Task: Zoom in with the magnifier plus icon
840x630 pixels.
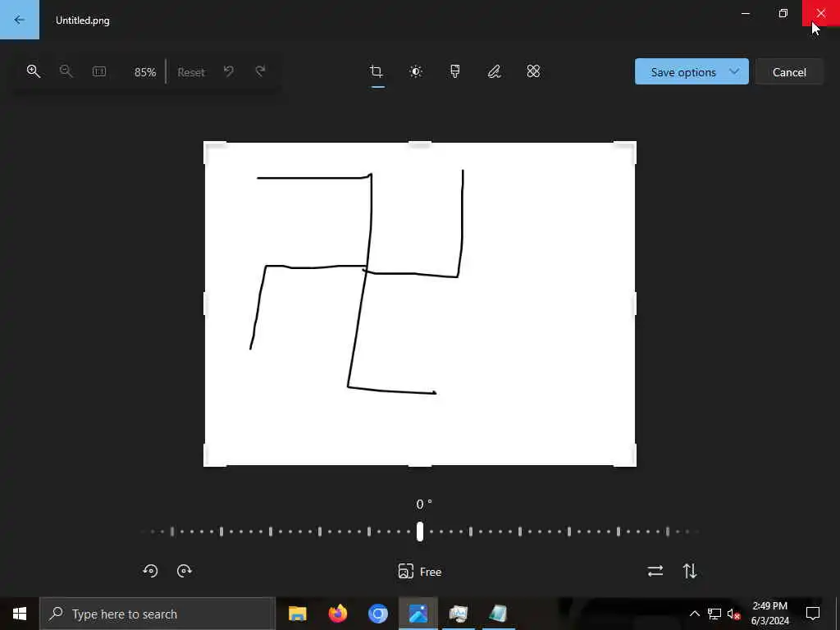Action: tap(33, 71)
